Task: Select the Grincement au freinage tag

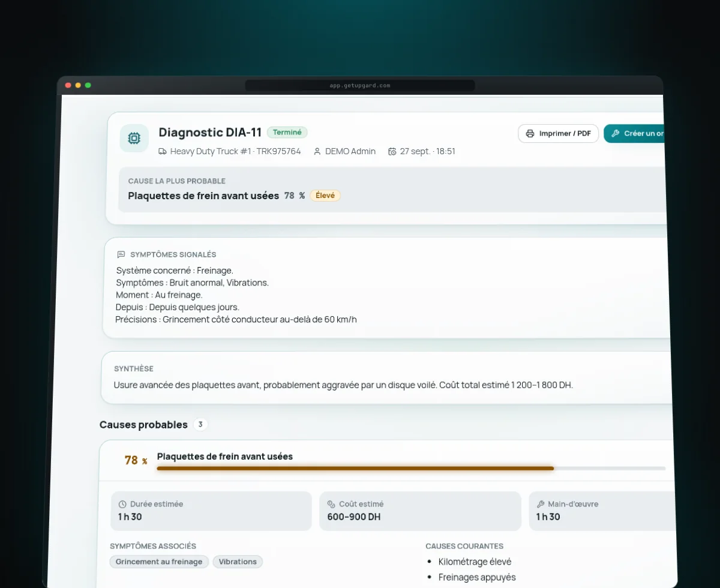Action: point(159,562)
